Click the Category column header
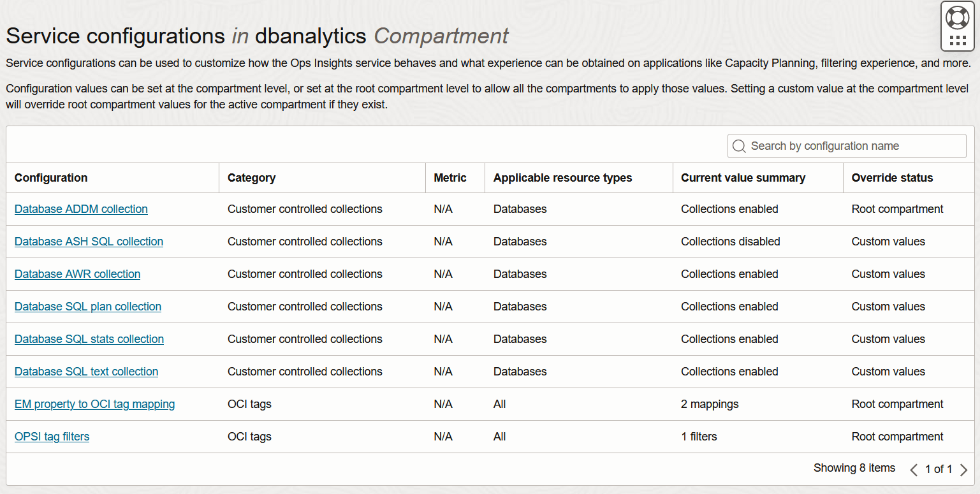This screenshot has height=494, width=980. coord(251,178)
